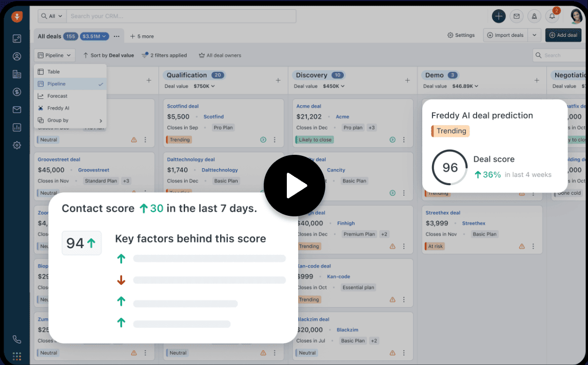Open the Freshsales logo home icon
The height and width of the screenshot is (365, 588).
[x=17, y=16]
